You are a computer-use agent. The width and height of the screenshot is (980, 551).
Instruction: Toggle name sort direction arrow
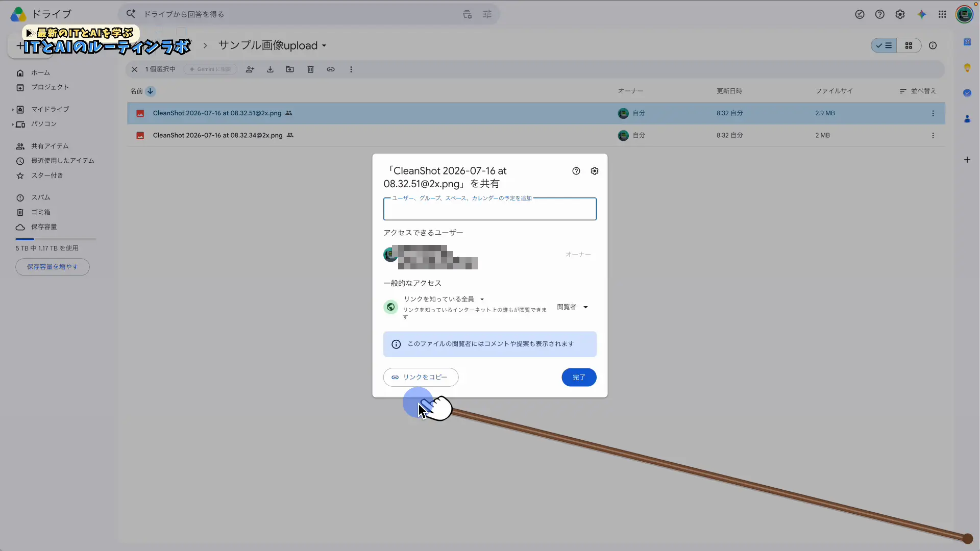point(150,91)
